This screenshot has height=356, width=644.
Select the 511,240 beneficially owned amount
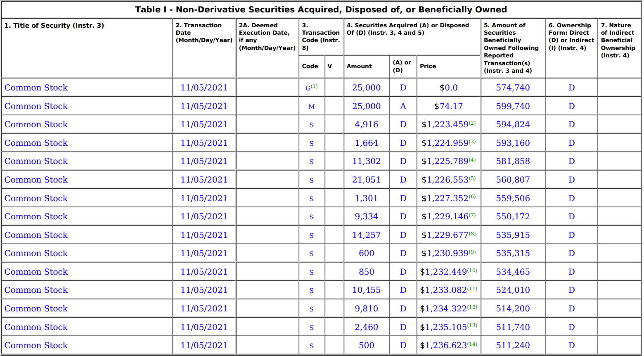click(x=513, y=345)
